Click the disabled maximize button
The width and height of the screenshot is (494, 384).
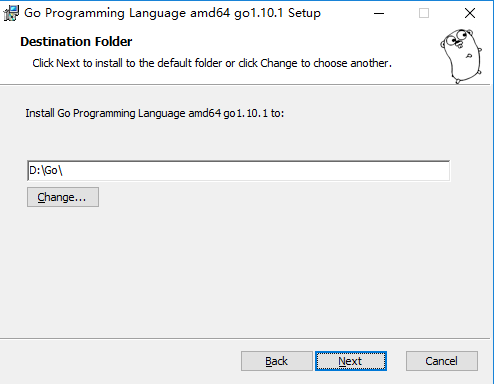[424, 13]
